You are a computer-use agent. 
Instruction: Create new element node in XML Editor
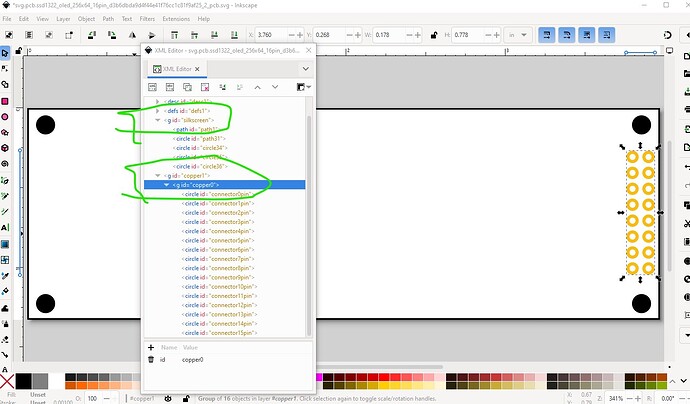152,87
